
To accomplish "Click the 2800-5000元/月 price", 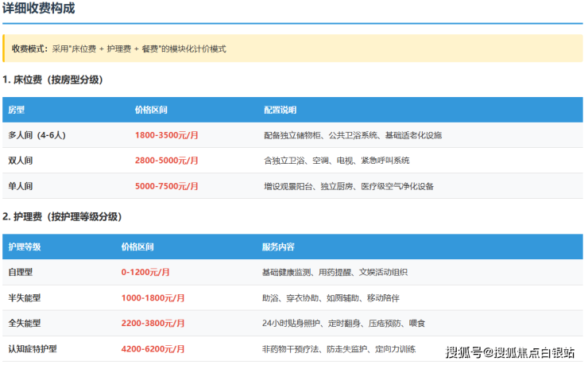I will pos(167,161).
